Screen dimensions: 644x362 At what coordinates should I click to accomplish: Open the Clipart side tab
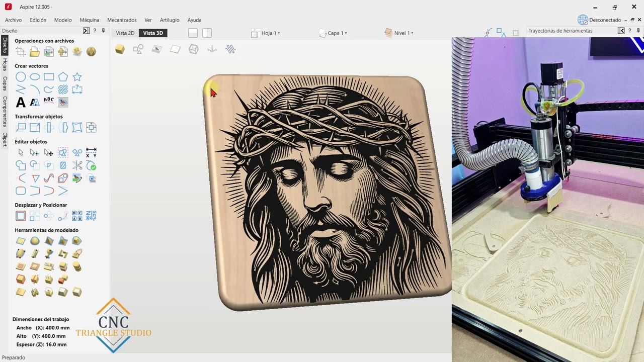pyautogui.click(x=5, y=139)
